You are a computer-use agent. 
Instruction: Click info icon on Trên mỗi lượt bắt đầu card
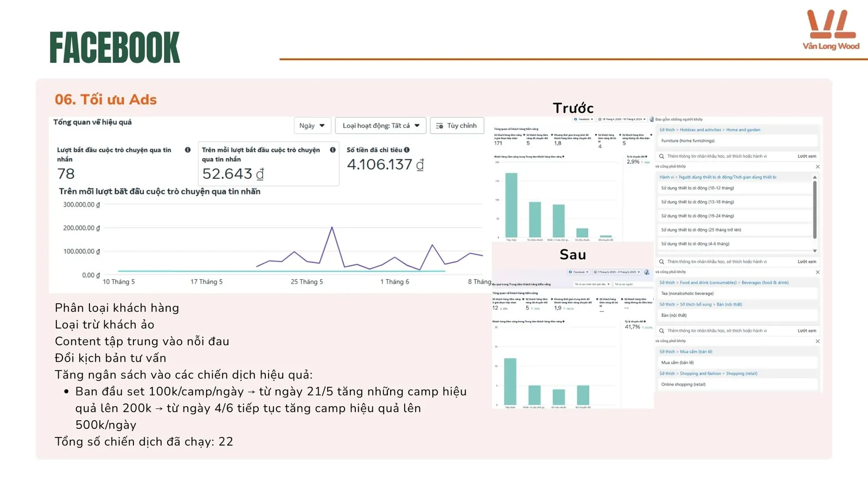[x=333, y=150]
